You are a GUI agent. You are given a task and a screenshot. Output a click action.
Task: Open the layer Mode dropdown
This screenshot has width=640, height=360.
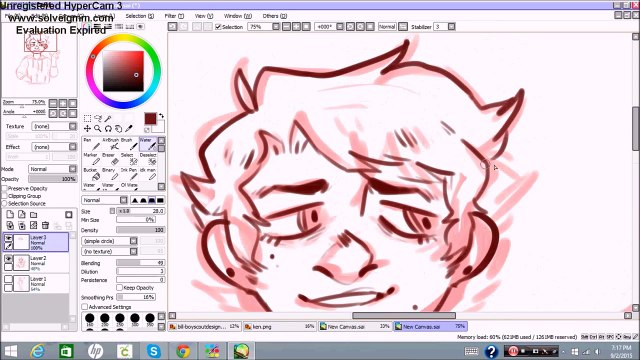coord(53,169)
